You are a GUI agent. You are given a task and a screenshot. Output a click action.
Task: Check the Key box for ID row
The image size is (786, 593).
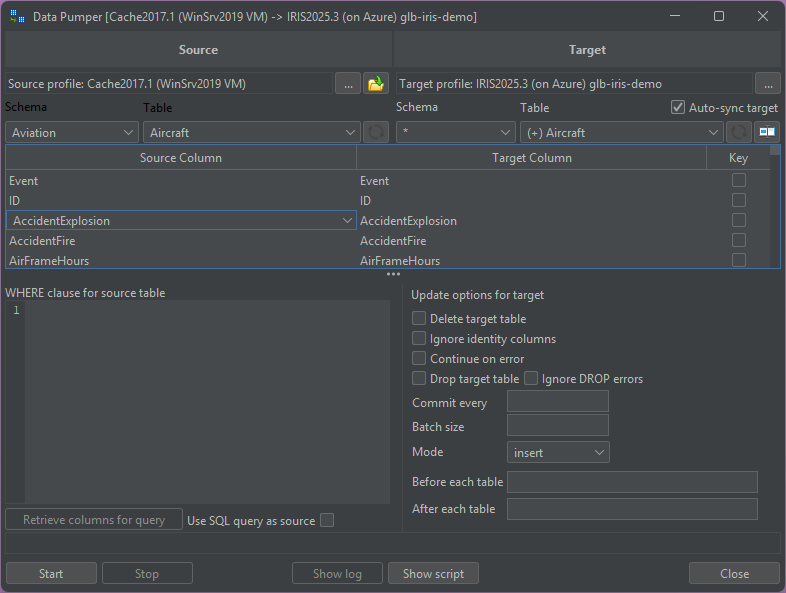coord(738,200)
